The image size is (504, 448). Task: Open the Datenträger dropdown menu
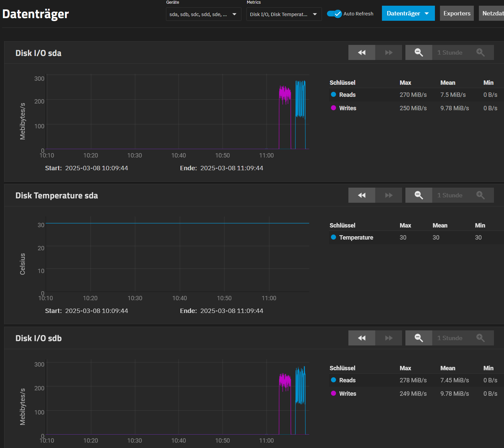click(x=408, y=13)
